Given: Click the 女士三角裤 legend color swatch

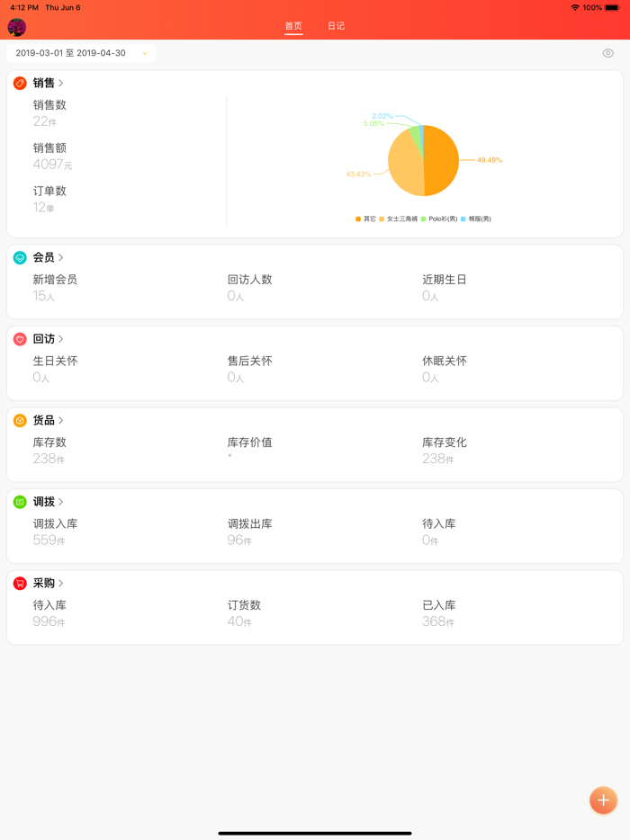Looking at the screenshot, I should tap(383, 218).
